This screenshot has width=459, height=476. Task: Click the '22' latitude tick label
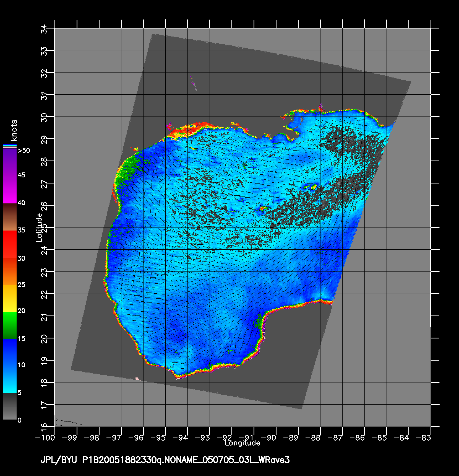(x=44, y=294)
